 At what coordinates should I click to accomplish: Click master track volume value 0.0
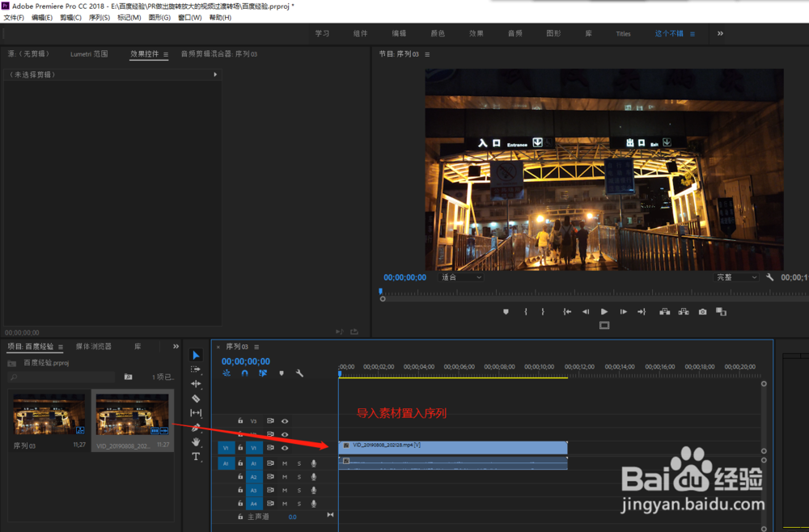click(x=293, y=517)
